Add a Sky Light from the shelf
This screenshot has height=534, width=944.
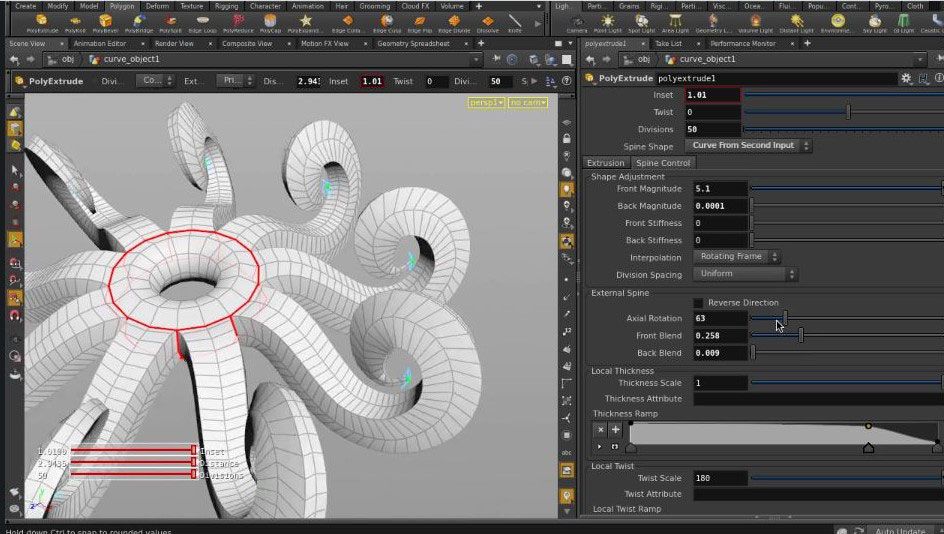coord(875,24)
